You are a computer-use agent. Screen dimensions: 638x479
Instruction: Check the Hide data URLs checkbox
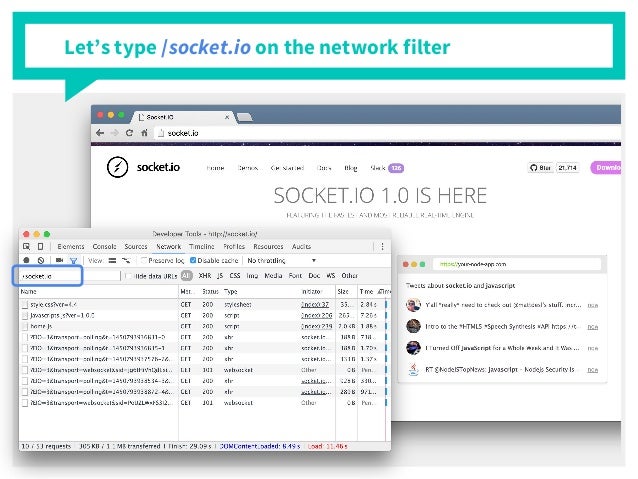(129, 276)
